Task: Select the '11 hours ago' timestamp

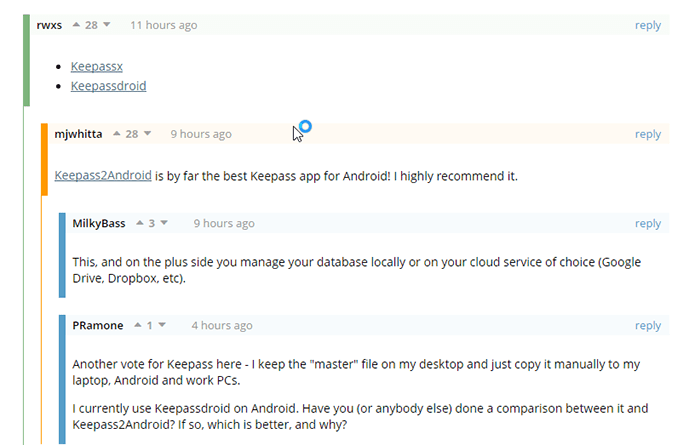Action: pyautogui.click(x=164, y=25)
